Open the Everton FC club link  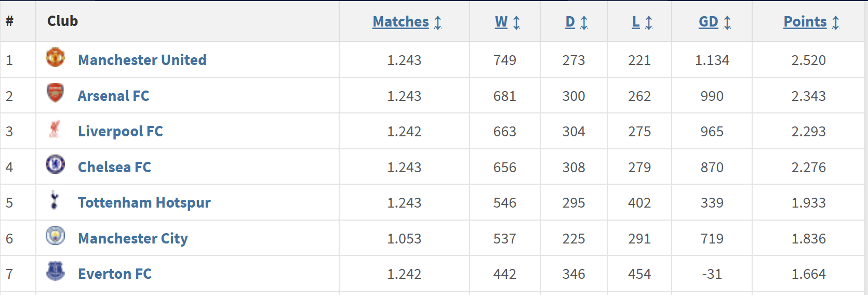[x=114, y=274]
